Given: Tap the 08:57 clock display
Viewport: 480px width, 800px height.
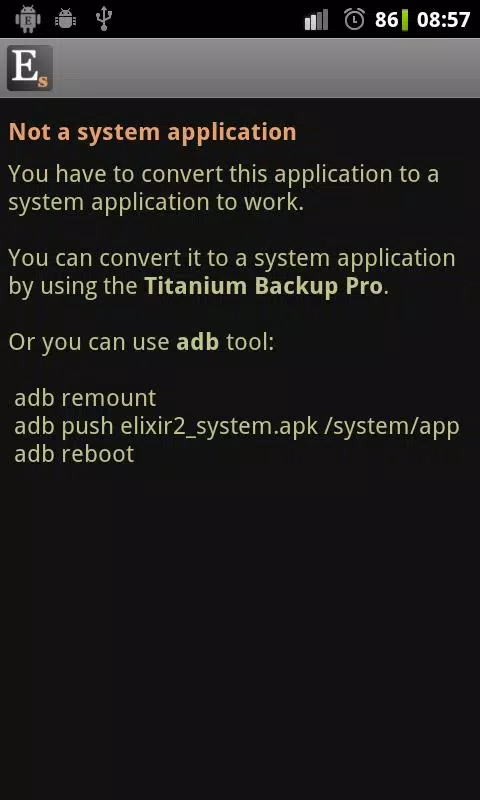Looking at the screenshot, I should pos(443,20).
